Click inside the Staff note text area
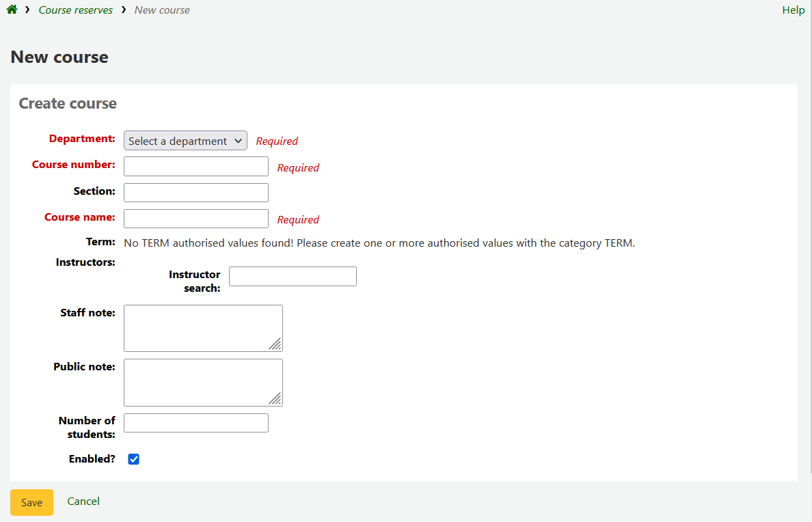812x522 pixels. 198,328
